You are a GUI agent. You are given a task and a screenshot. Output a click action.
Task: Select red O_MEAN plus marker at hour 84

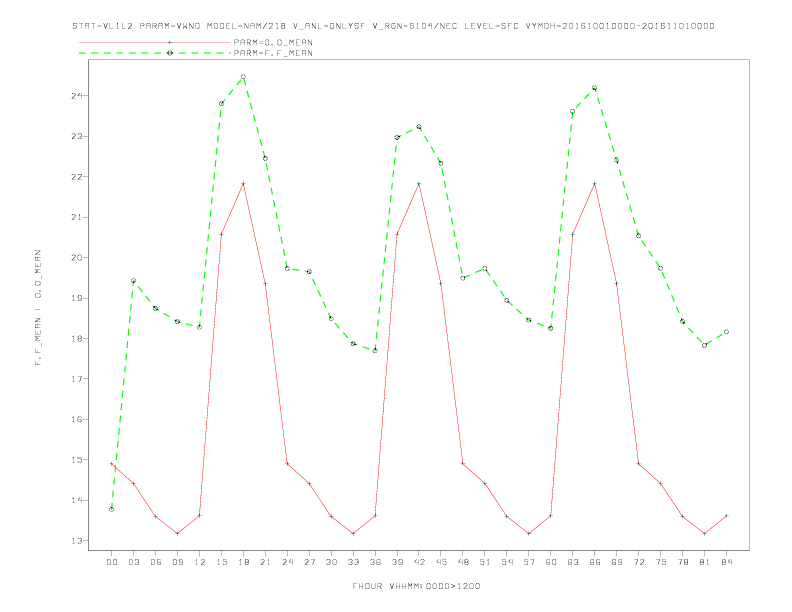click(726, 516)
